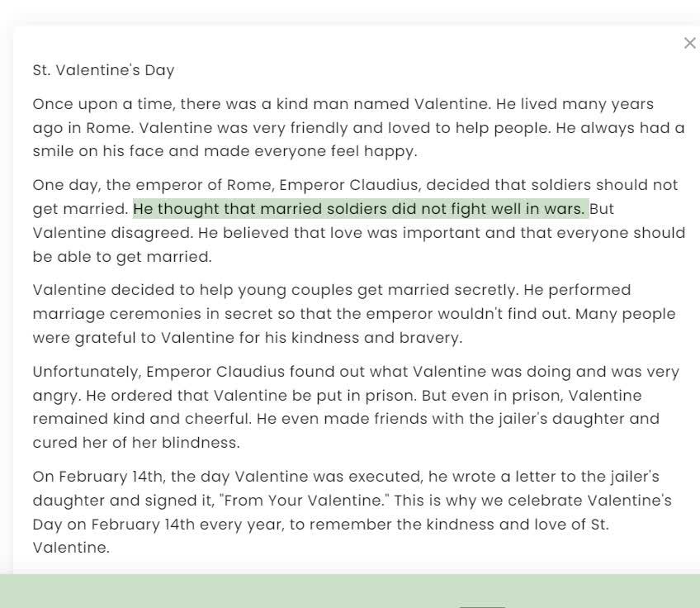Click the "be able to get married." line

pyautogui.click(x=122, y=257)
